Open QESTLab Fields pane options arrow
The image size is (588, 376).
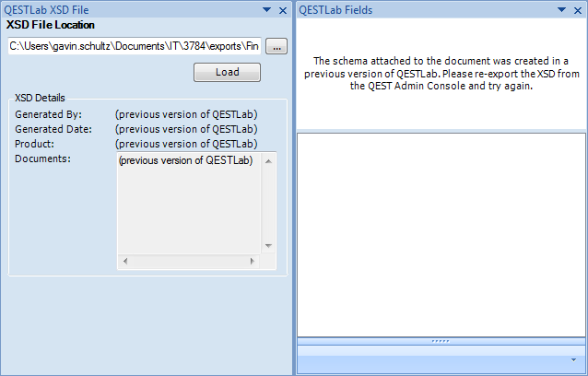tap(561, 10)
